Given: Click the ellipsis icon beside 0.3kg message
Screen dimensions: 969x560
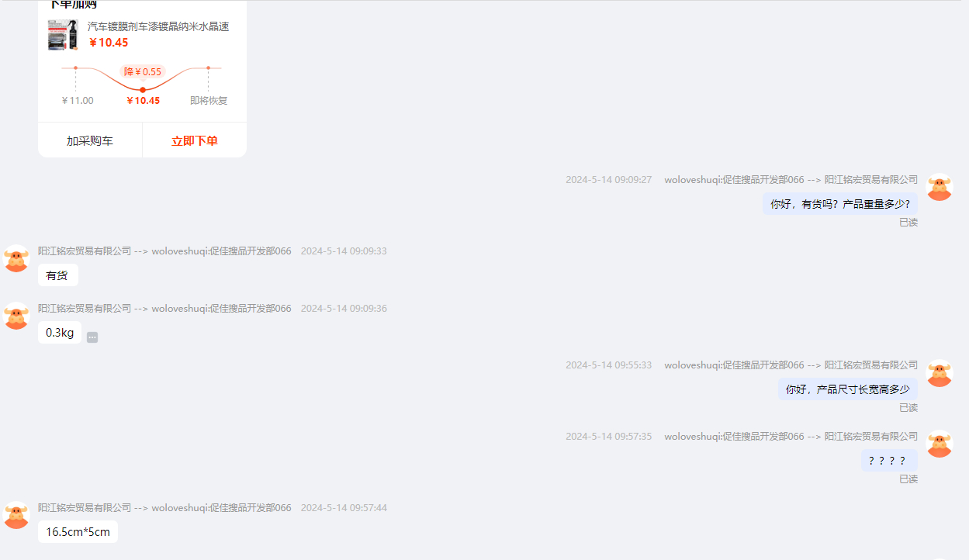Looking at the screenshot, I should (92, 337).
